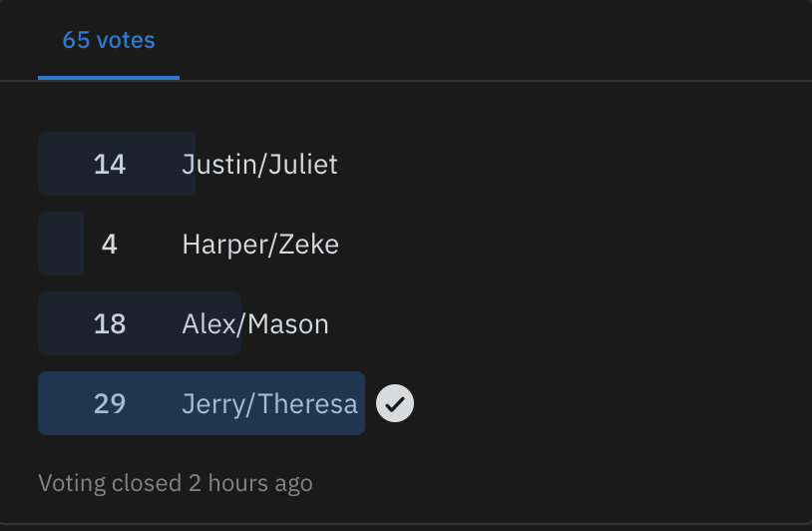The width and height of the screenshot is (812, 531).
Task: Open the 65 votes tab
Action: pyautogui.click(x=109, y=41)
